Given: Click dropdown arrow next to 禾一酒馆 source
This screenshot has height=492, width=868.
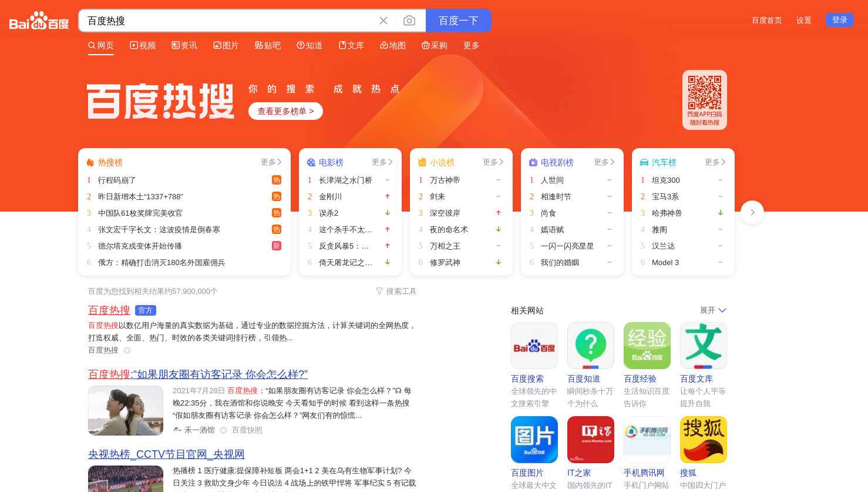Looking at the screenshot, I should 224,430.
